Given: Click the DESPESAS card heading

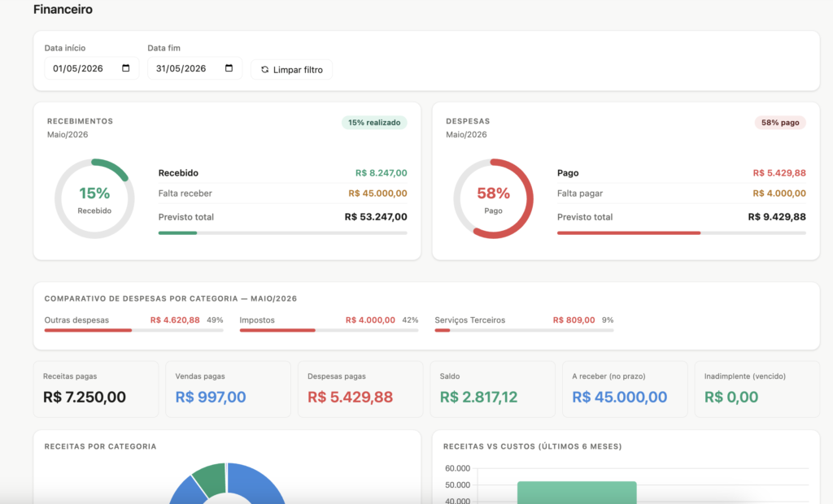Looking at the screenshot, I should pyautogui.click(x=468, y=121).
